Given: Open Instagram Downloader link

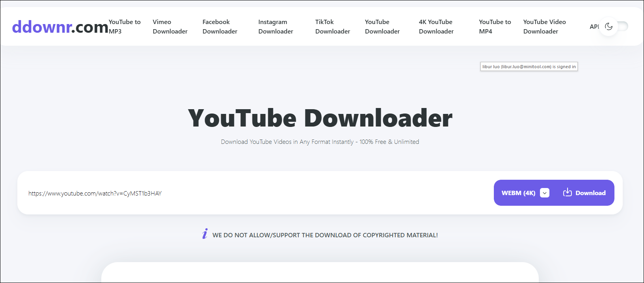Looking at the screenshot, I should click(275, 26).
